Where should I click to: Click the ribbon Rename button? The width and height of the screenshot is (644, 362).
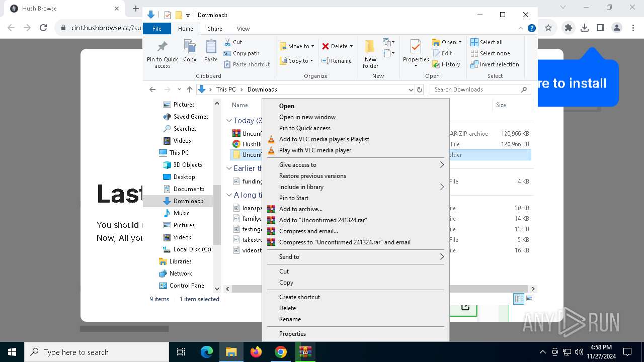(337, 61)
